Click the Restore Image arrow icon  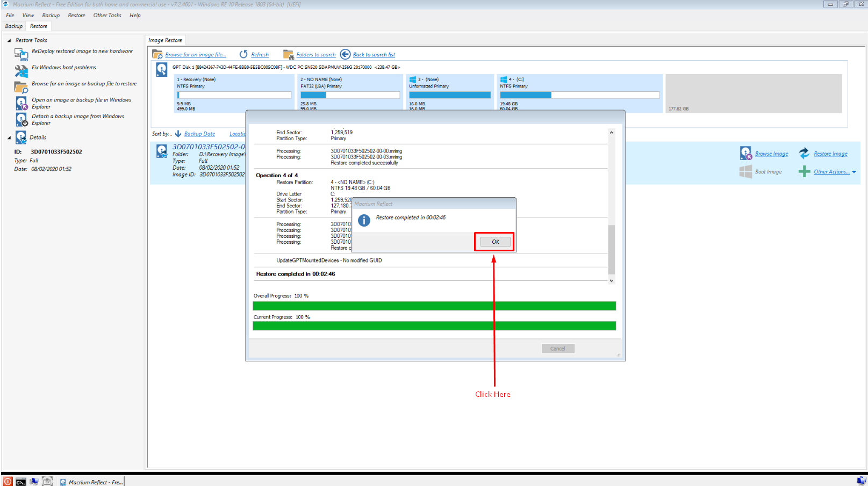804,153
